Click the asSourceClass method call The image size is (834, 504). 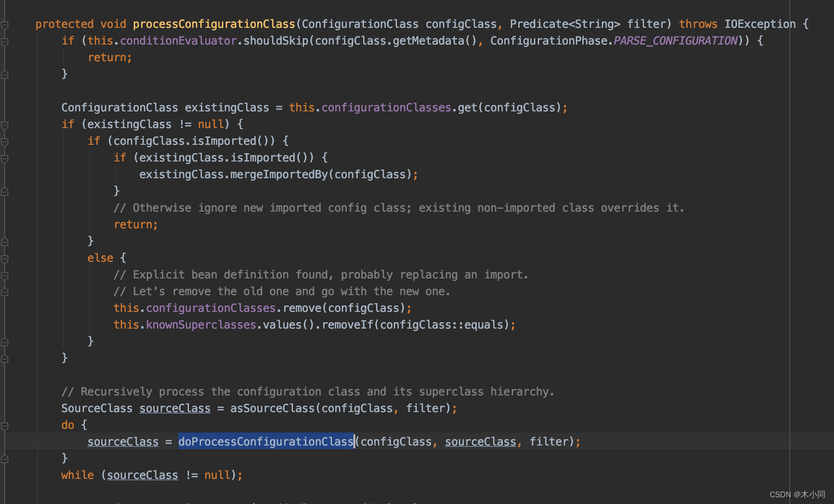click(x=272, y=408)
